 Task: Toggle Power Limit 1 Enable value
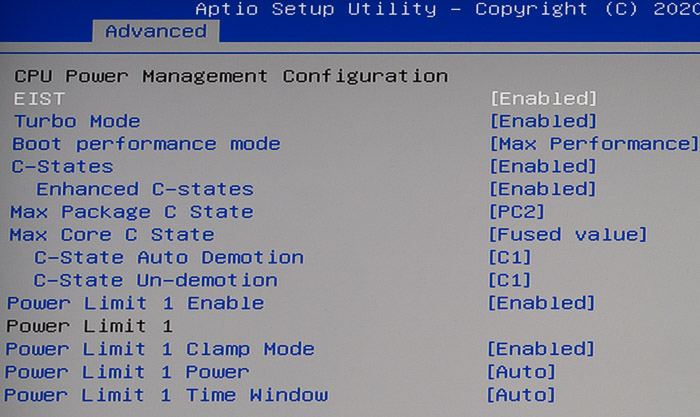point(542,303)
